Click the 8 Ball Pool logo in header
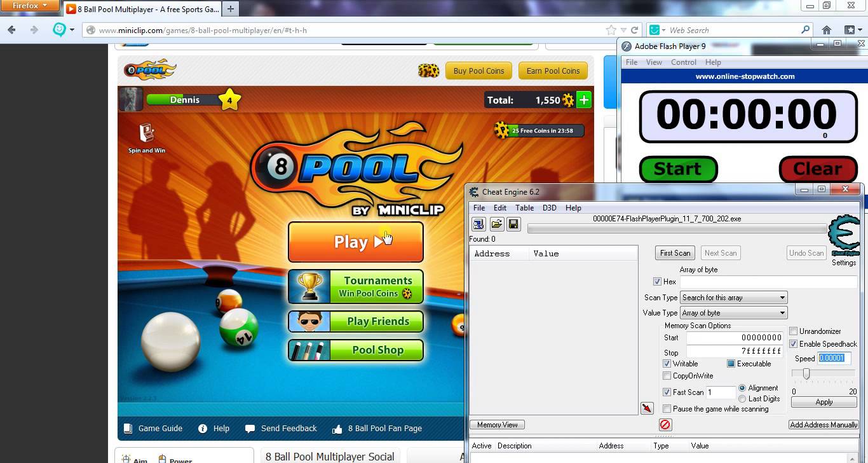868x463 pixels. point(150,69)
